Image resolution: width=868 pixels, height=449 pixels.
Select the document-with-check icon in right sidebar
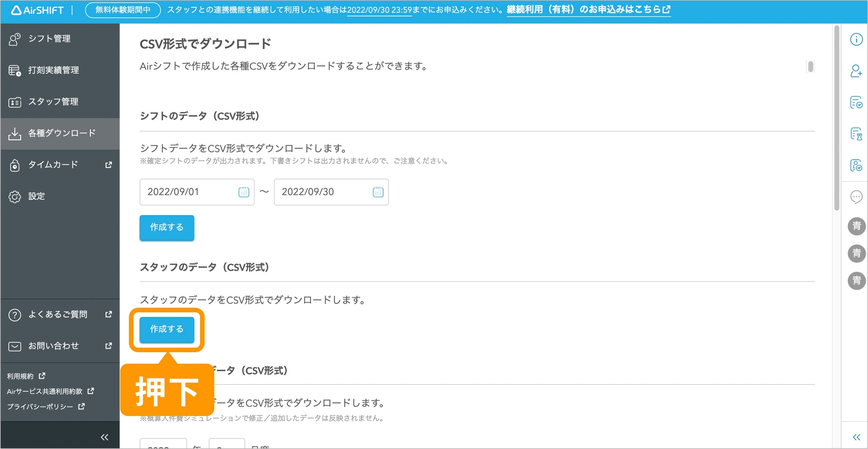coord(856,103)
